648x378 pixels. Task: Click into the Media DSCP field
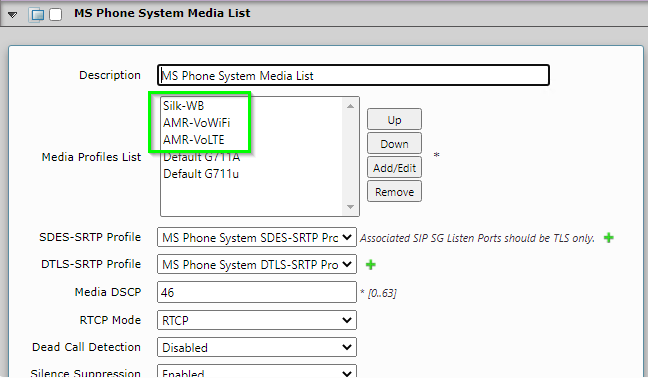pos(257,292)
